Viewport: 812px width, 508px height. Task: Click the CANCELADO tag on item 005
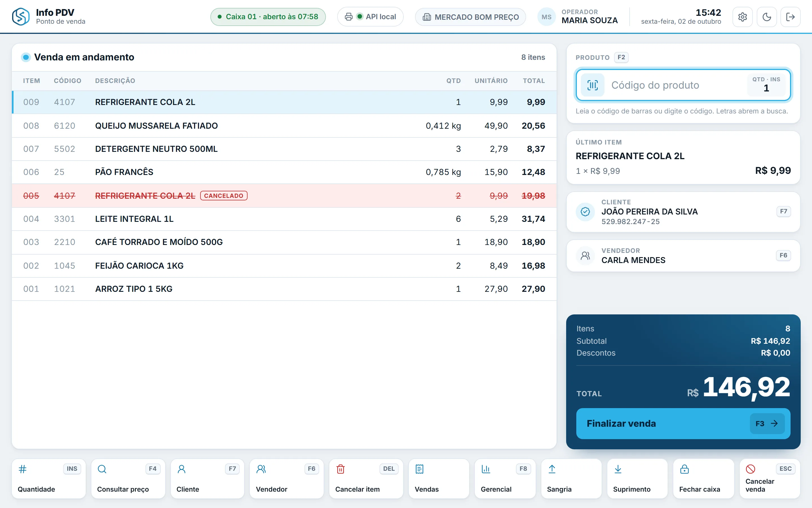[224, 196]
